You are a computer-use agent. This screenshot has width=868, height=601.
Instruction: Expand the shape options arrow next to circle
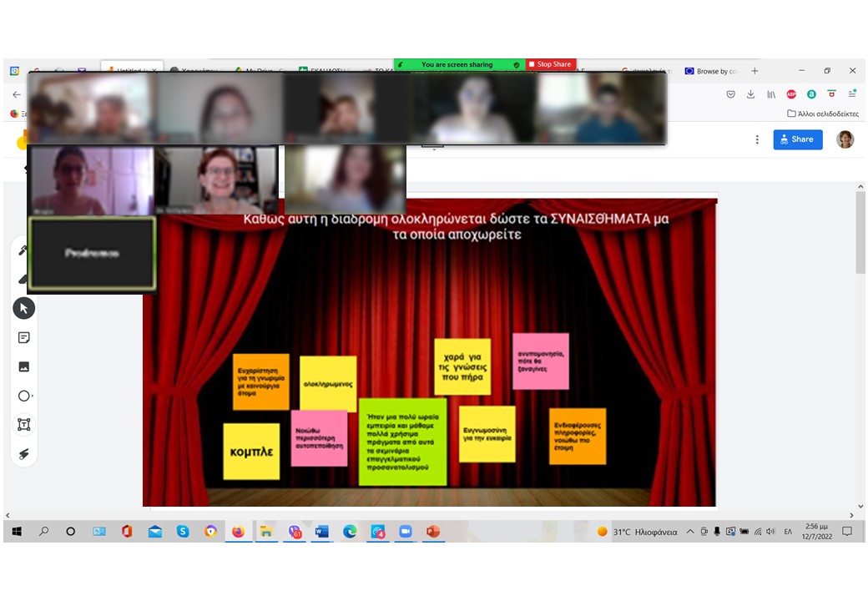(x=32, y=396)
